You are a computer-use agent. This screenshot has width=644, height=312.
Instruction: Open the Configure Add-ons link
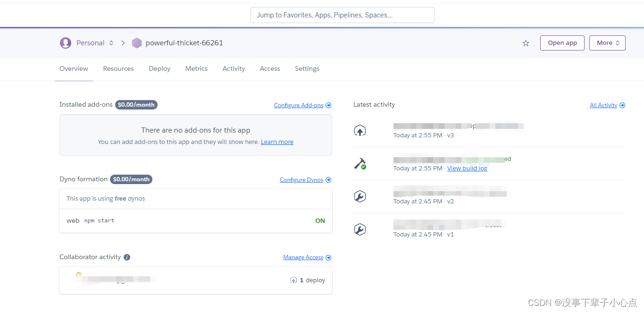(299, 105)
